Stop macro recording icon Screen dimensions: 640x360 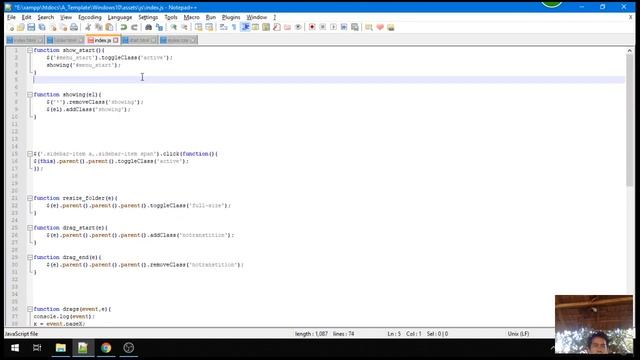pos(322,27)
